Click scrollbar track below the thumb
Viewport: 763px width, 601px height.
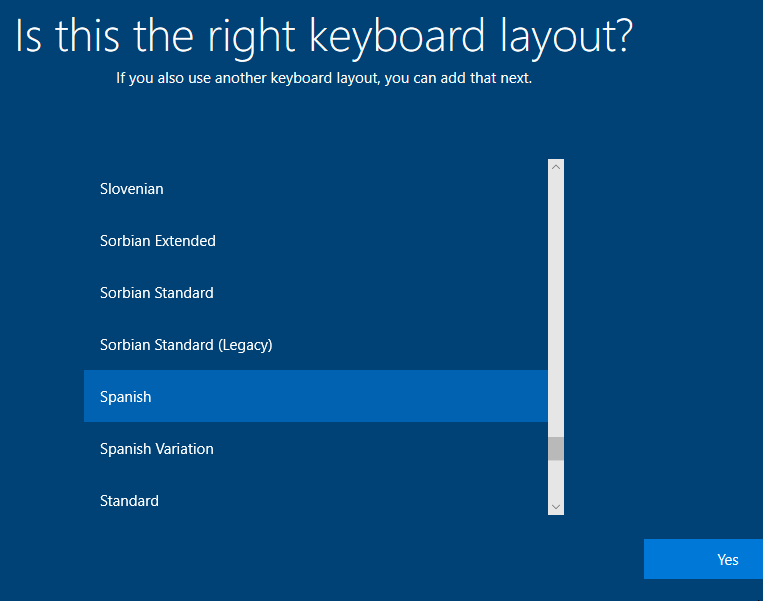point(556,480)
